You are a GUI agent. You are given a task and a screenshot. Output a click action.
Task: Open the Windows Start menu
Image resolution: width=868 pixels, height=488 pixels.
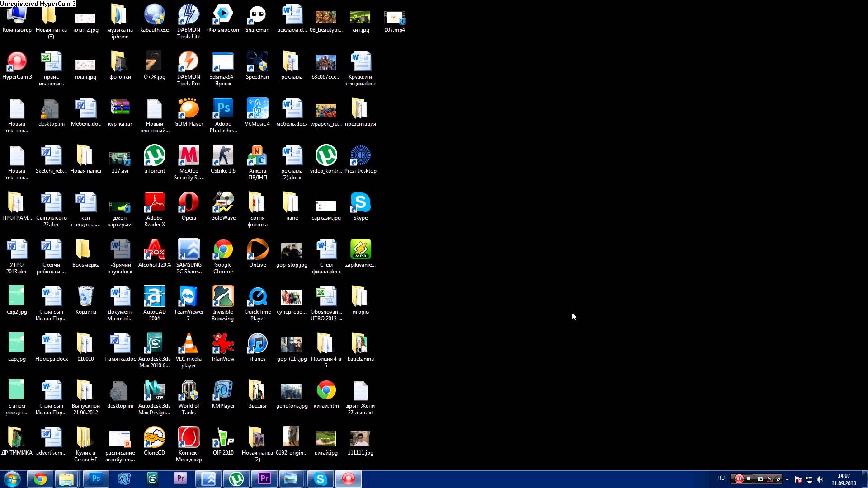pyautogui.click(x=12, y=479)
